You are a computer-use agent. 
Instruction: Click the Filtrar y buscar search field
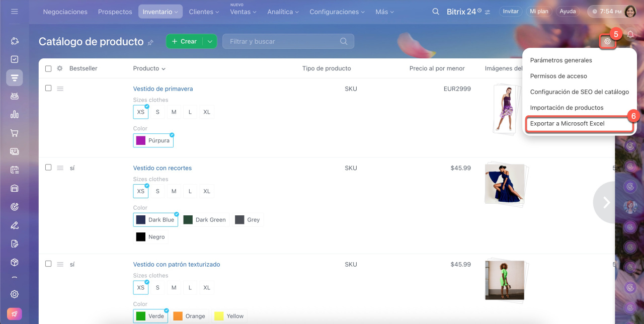(282, 41)
